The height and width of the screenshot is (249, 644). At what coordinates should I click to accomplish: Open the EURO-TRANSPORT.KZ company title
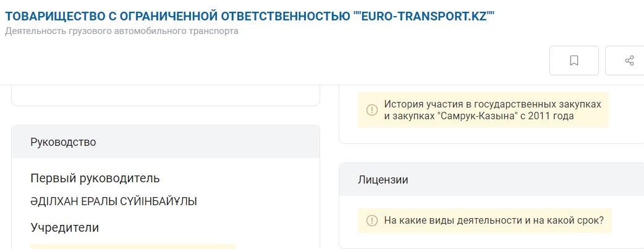click(250, 17)
